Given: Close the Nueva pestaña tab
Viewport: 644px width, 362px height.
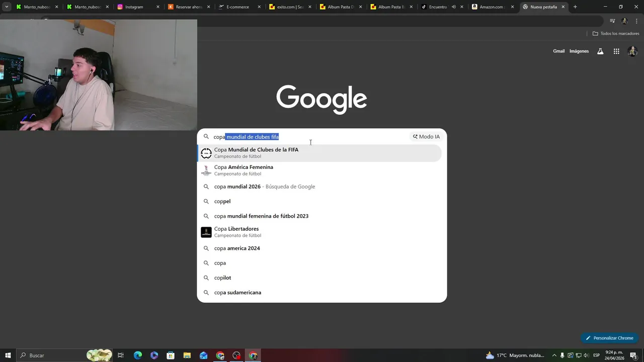Looking at the screenshot, I should [563, 7].
